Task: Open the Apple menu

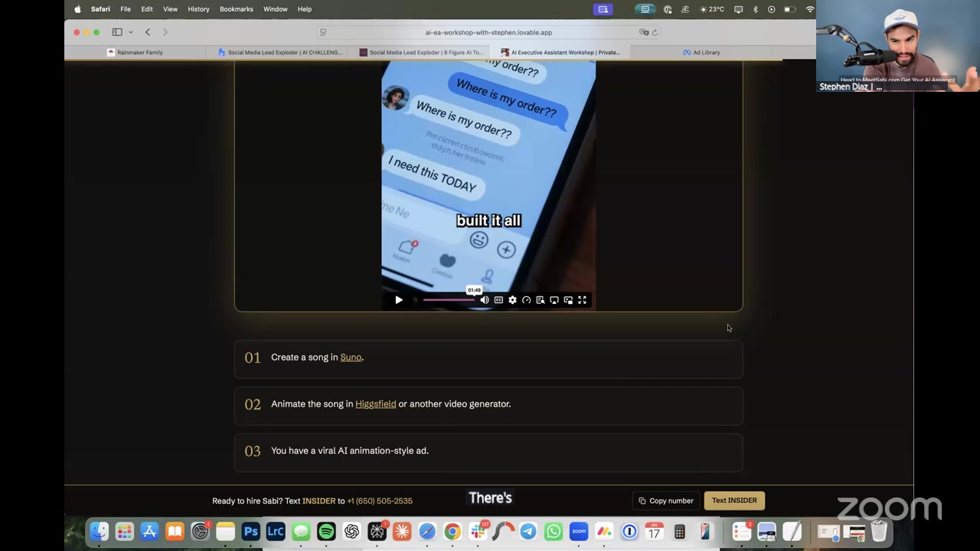Action: coord(77,9)
